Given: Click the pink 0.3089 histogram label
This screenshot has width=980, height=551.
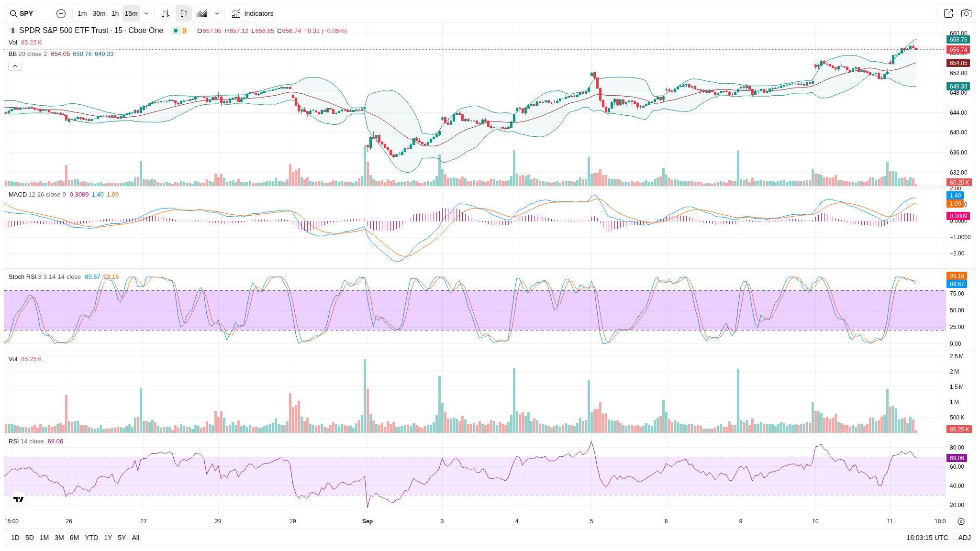Looking at the screenshot, I should coord(958,216).
